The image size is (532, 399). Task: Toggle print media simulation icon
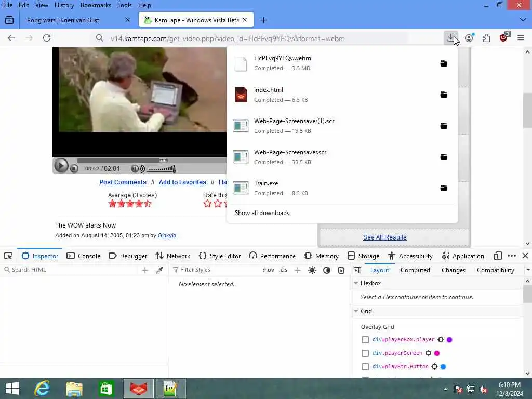[341, 270]
